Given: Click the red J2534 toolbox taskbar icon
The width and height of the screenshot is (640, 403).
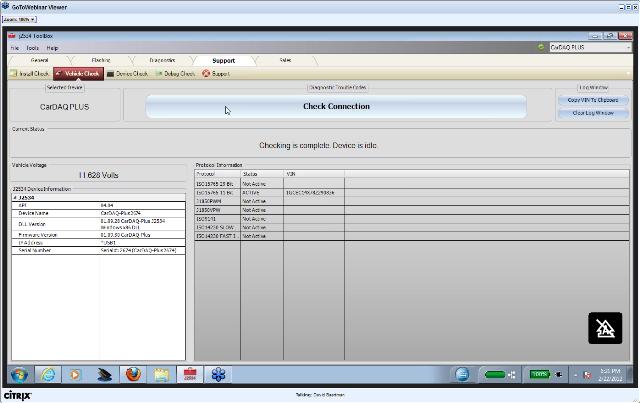Looking at the screenshot, I should click(190, 374).
